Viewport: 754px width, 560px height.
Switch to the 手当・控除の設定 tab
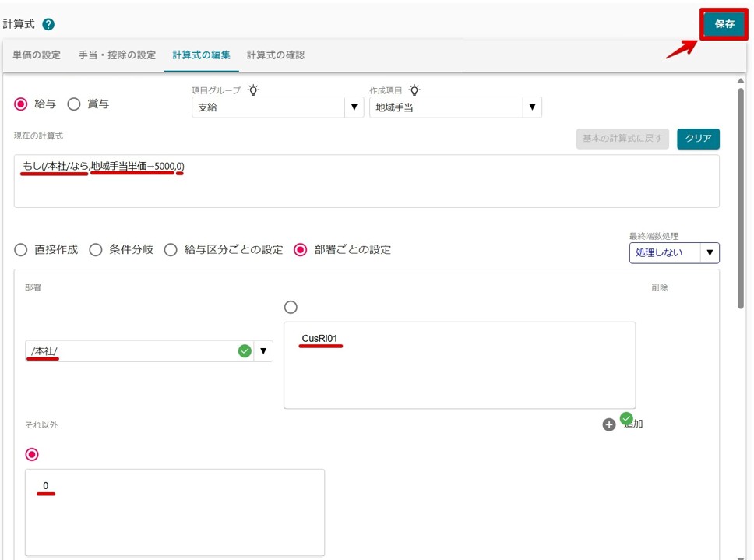[118, 55]
